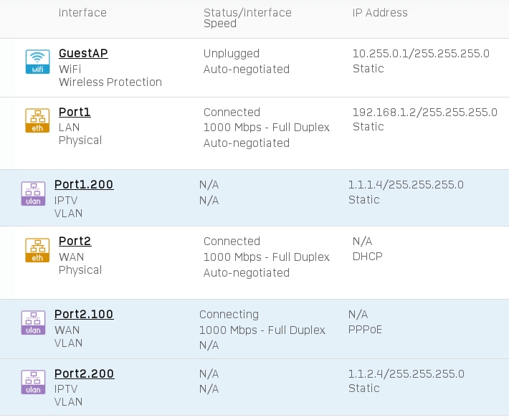Click the Port1 eth icon
Viewport: 509px width, 420px height.
pos(38,120)
